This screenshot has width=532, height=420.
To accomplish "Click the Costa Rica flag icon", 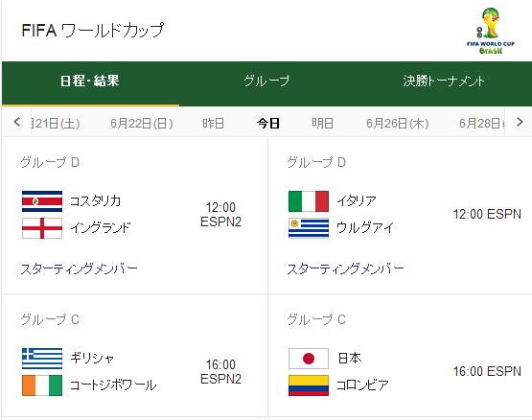I will click(42, 201).
